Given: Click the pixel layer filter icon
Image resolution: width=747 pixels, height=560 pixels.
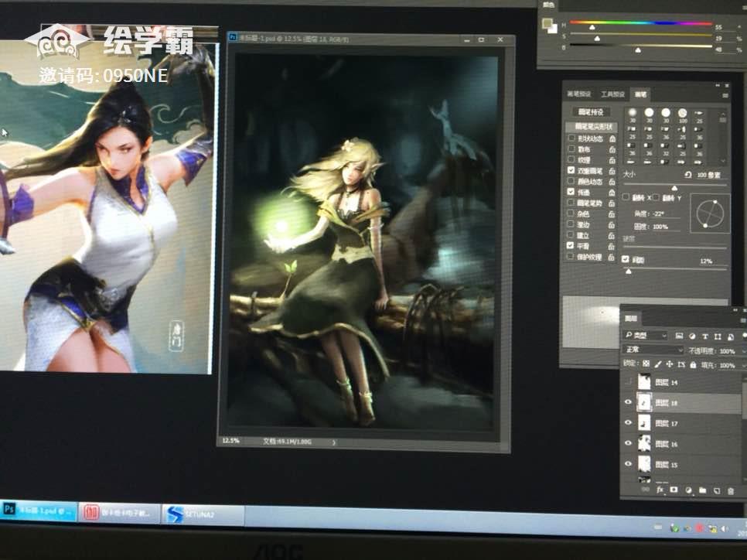Looking at the screenshot, I should [x=680, y=336].
